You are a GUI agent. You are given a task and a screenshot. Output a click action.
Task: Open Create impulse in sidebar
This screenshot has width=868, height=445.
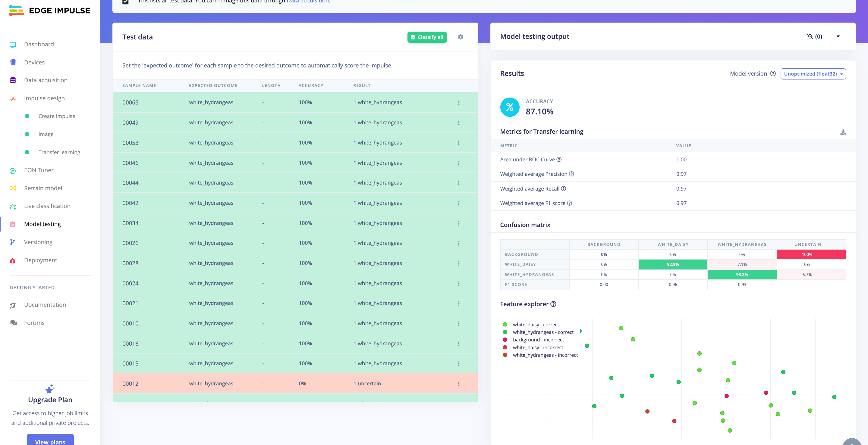(57, 116)
